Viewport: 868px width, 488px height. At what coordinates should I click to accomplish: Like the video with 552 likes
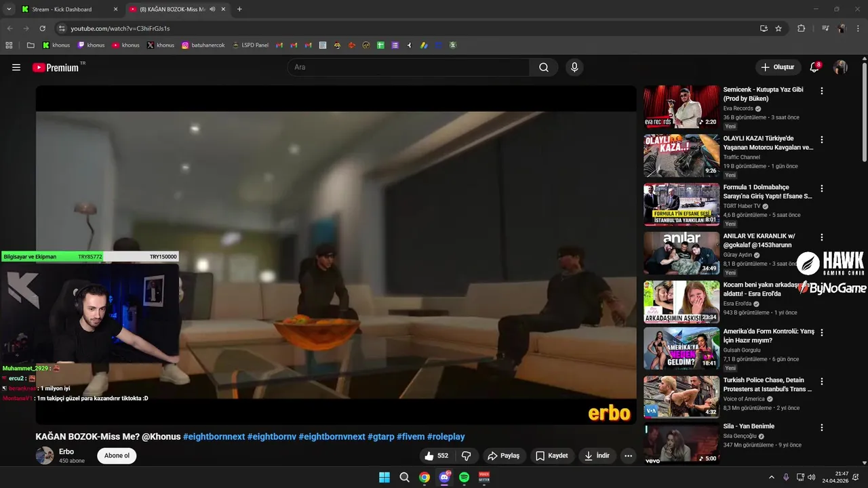click(436, 455)
